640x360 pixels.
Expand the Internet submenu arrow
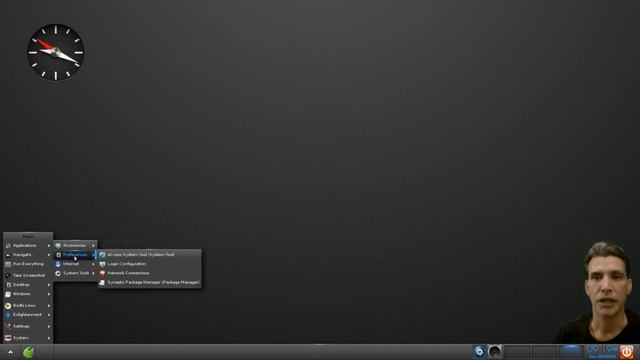click(x=93, y=264)
